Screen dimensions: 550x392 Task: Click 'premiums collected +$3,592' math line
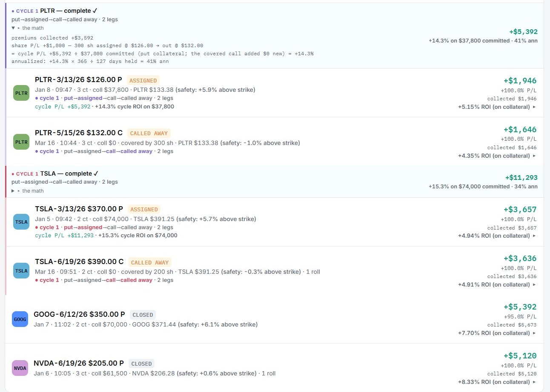tap(52, 38)
